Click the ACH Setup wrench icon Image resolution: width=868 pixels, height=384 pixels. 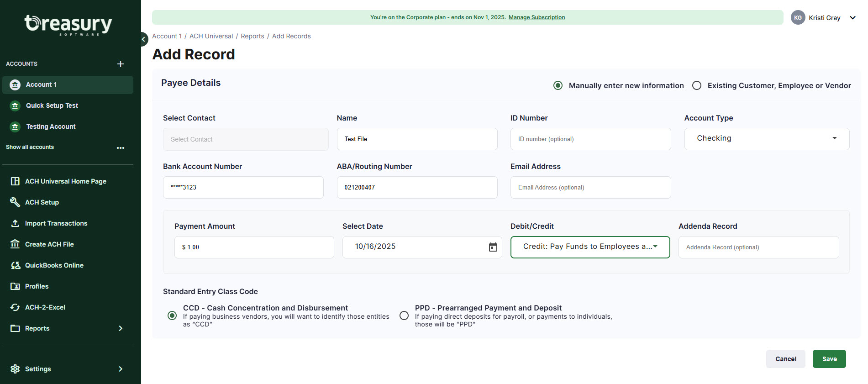pyautogui.click(x=15, y=202)
